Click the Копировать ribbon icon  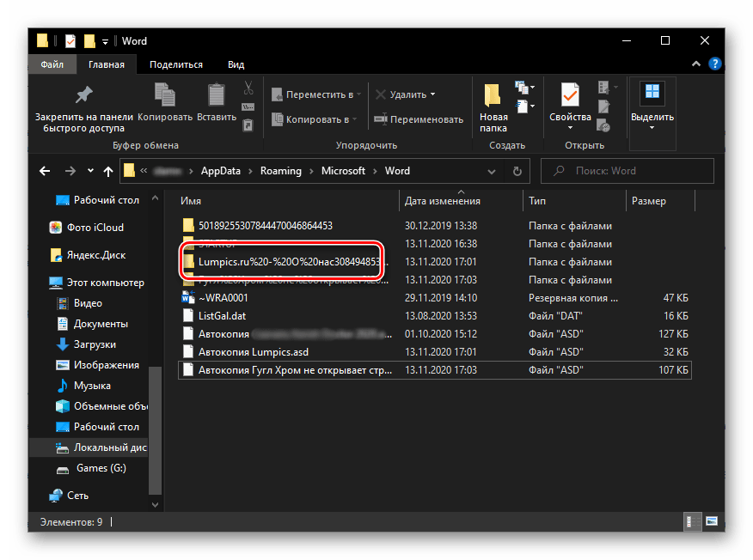[x=165, y=94]
